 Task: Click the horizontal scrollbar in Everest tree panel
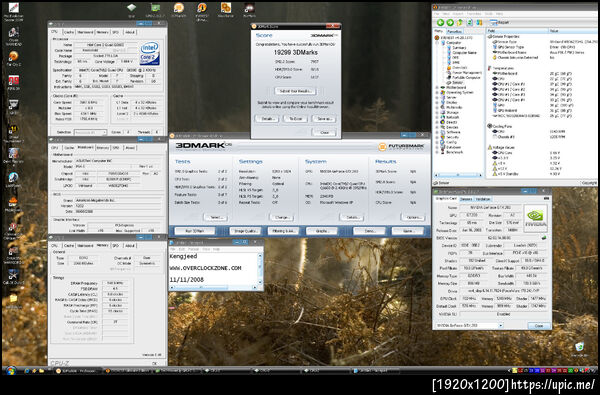tap(459, 175)
